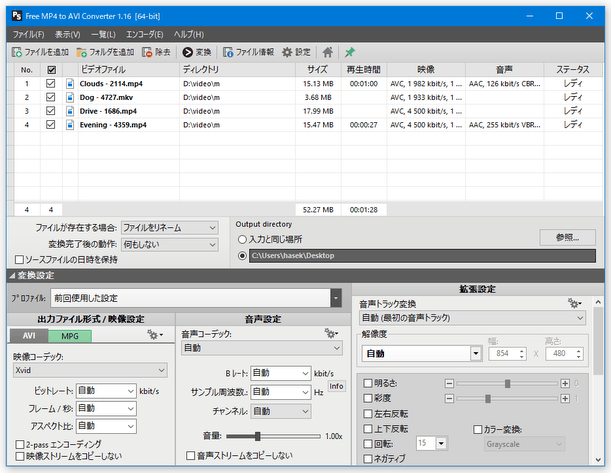Click the Remove toolbar icon
The height and width of the screenshot is (473, 611).
[x=147, y=52]
